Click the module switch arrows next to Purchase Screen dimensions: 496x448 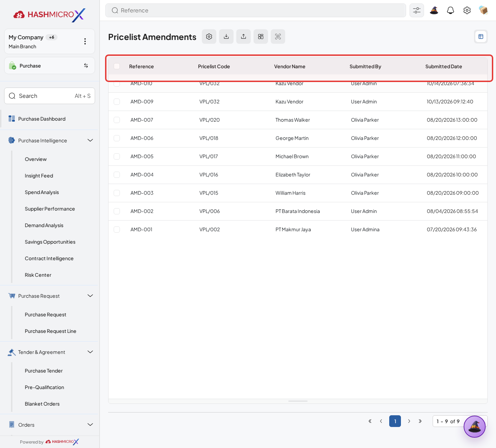click(86, 65)
